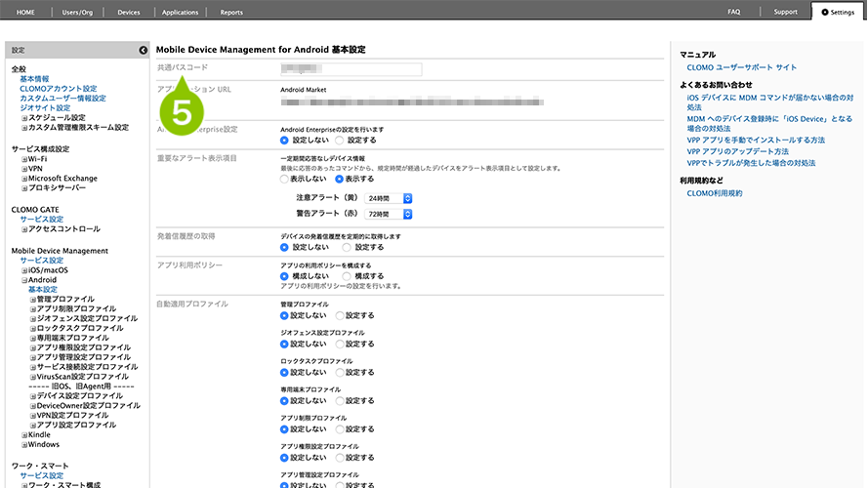Open CLOMOアカウント設定 link

(x=59, y=89)
